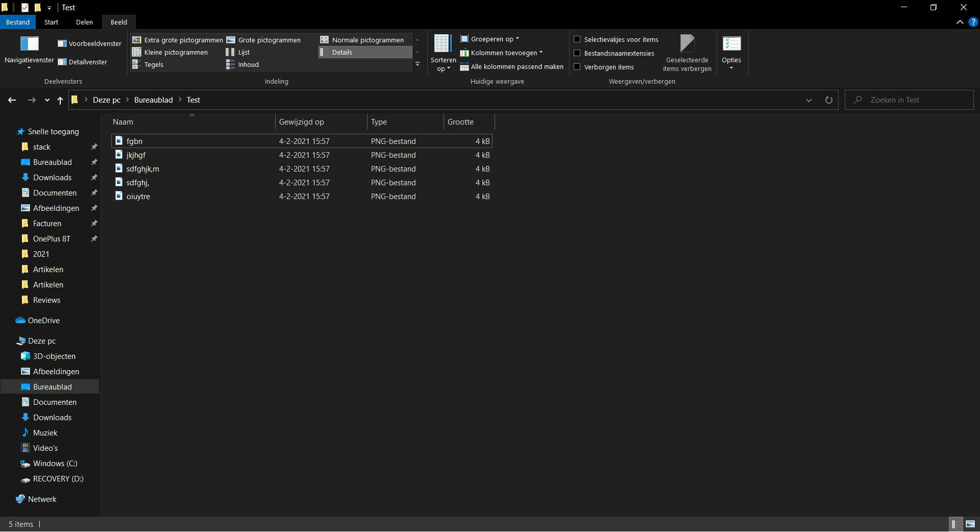Sort by the Grootte column header
This screenshot has width=980, height=532.
pyautogui.click(x=469, y=122)
